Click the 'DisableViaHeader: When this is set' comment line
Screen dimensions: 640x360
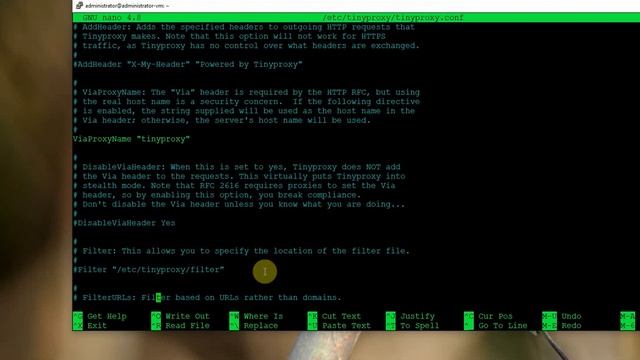point(237,167)
